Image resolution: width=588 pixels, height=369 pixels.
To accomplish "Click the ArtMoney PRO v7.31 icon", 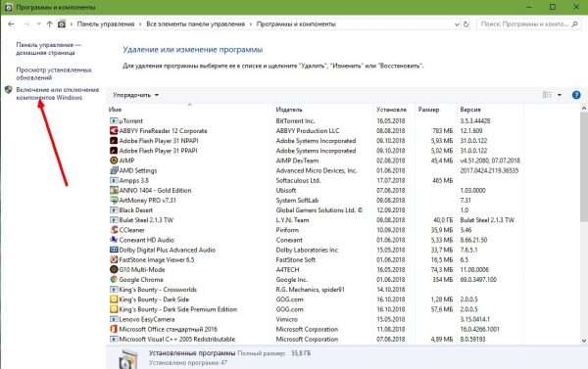I will tap(114, 200).
